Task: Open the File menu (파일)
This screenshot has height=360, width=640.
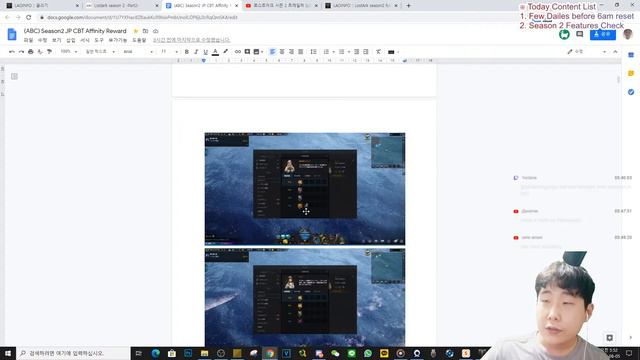Action: [28, 40]
